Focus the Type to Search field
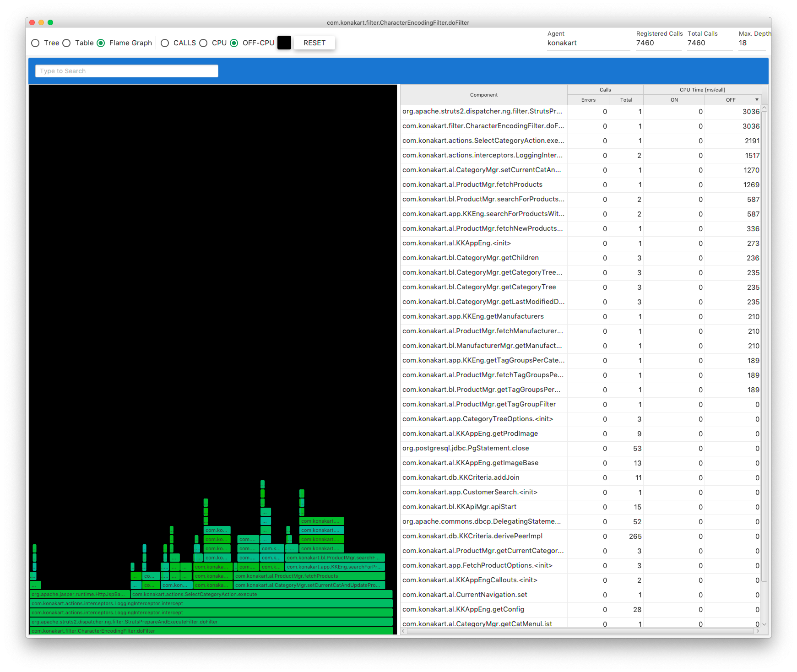The image size is (797, 672). [x=127, y=71]
